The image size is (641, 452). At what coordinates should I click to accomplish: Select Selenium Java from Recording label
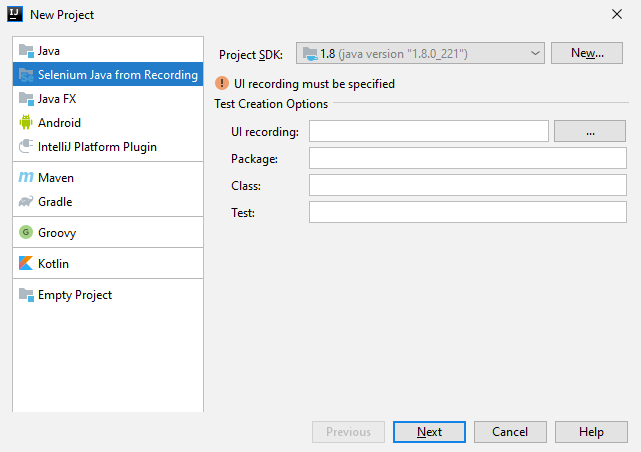point(118,75)
